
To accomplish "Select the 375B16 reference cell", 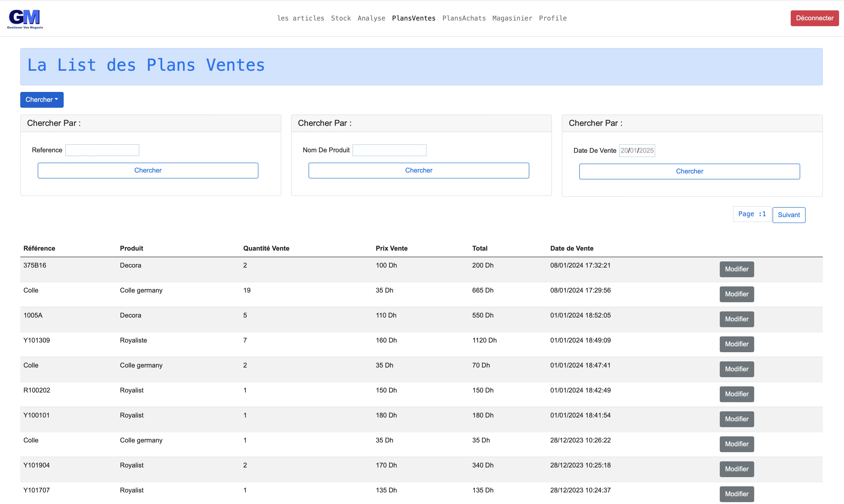I will click(x=35, y=266).
